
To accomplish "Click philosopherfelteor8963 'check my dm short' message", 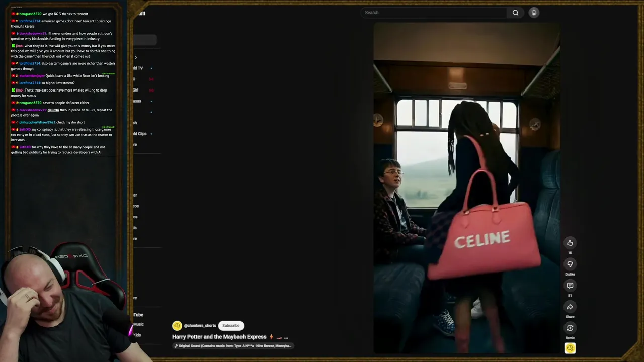I will [48, 122].
